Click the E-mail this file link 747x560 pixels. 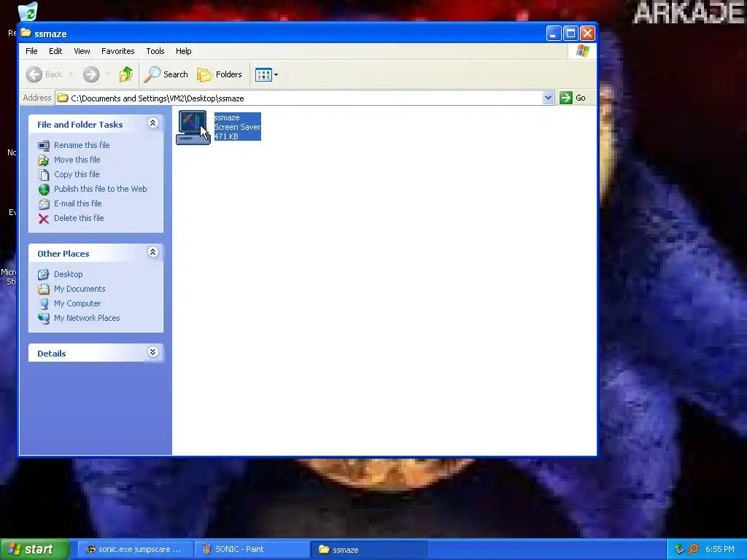77,204
